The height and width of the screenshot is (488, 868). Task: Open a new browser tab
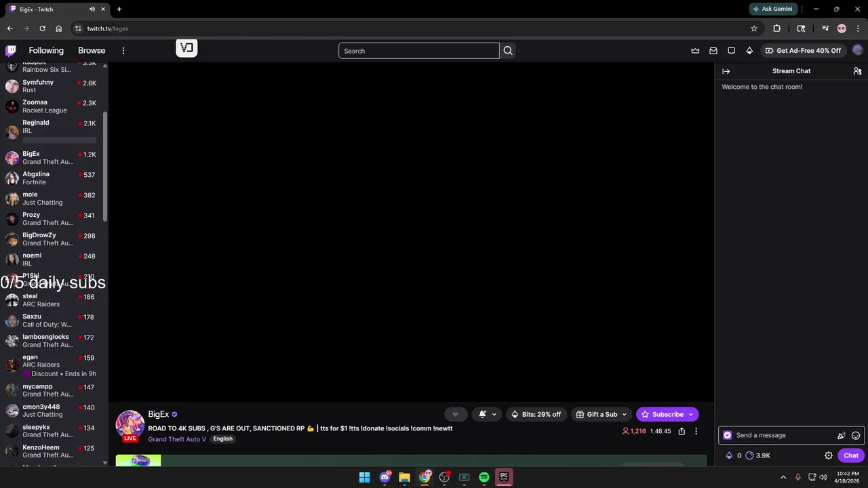point(119,9)
